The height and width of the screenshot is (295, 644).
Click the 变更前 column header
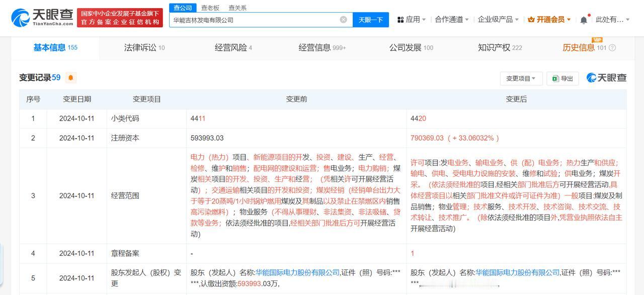point(296,100)
